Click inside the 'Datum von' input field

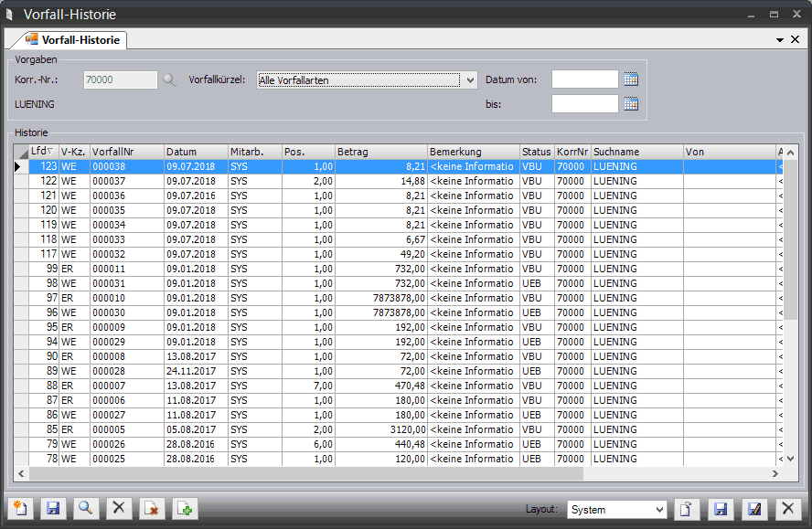click(584, 79)
